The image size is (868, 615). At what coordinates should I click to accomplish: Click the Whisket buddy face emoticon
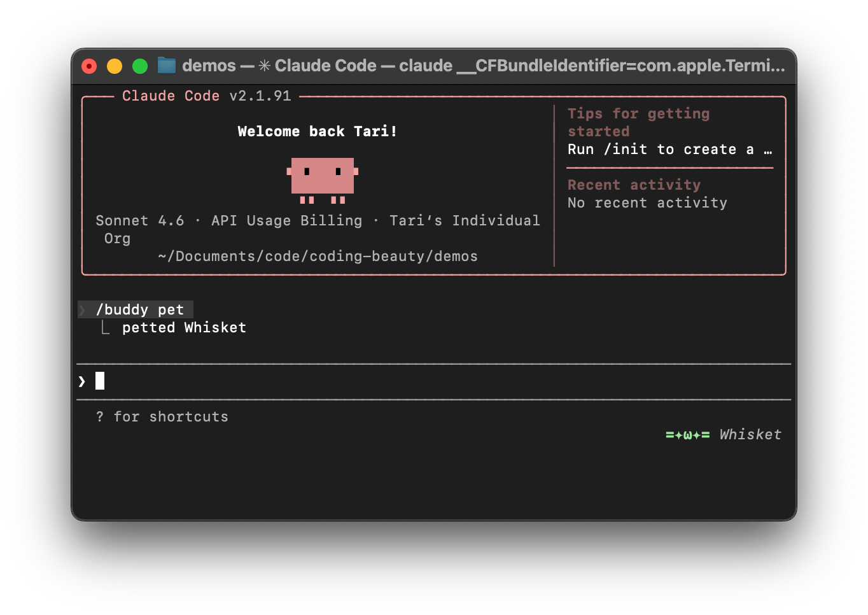687,435
